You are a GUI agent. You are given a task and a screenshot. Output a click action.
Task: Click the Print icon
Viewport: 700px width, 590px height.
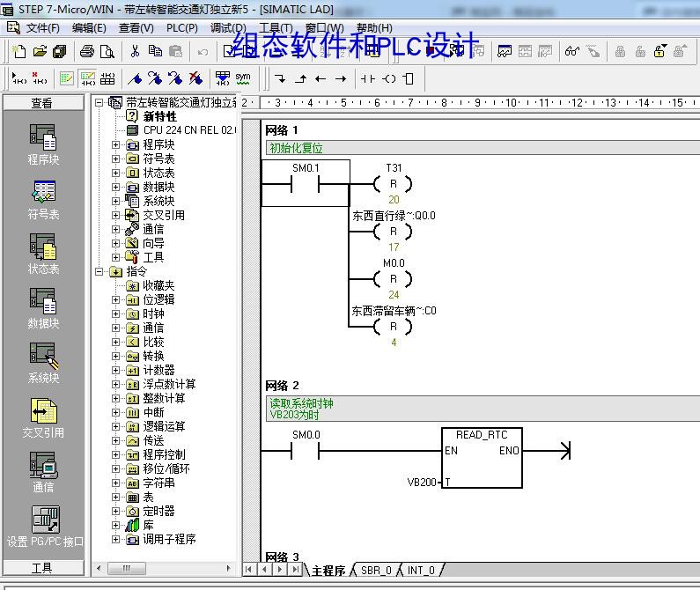click(x=87, y=51)
